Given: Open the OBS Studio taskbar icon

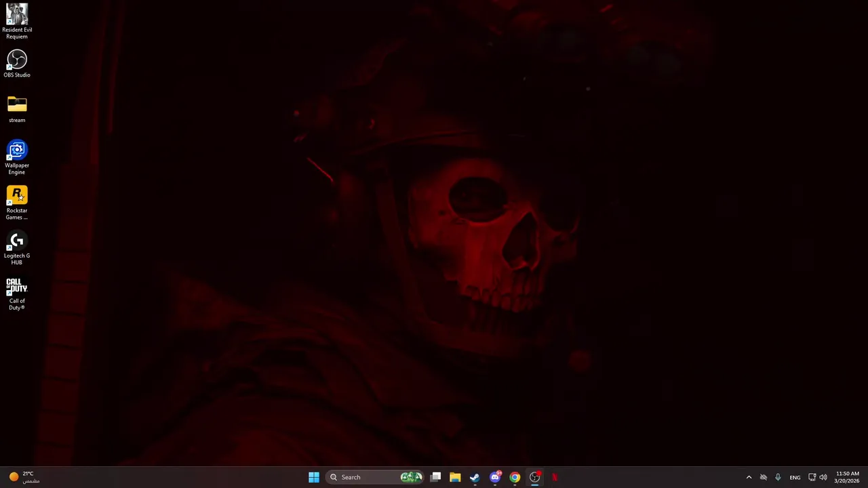Looking at the screenshot, I should tap(535, 477).
